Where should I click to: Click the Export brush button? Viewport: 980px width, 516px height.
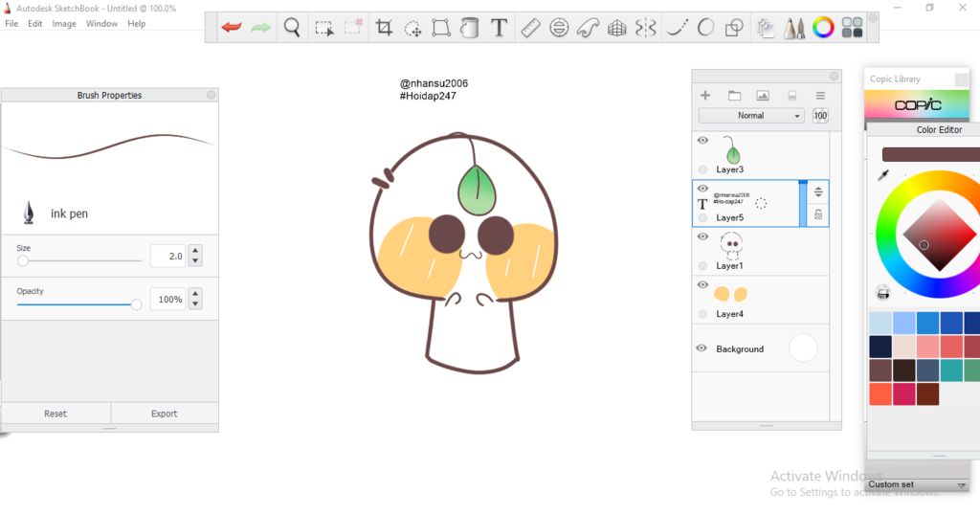pos(165,414)
